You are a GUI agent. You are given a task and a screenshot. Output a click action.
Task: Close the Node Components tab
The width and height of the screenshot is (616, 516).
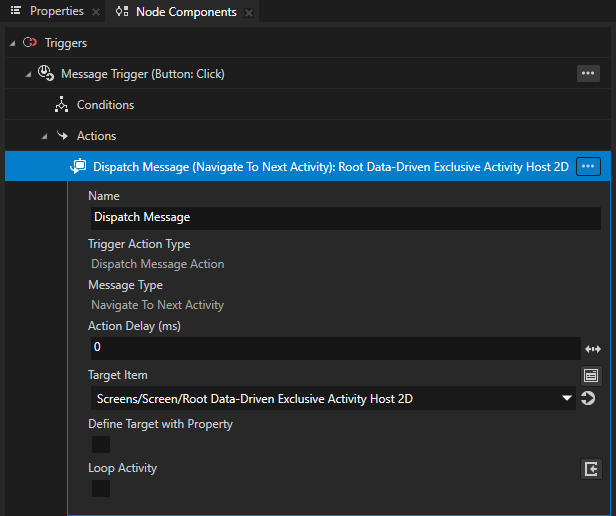click(x=248, y=13)
